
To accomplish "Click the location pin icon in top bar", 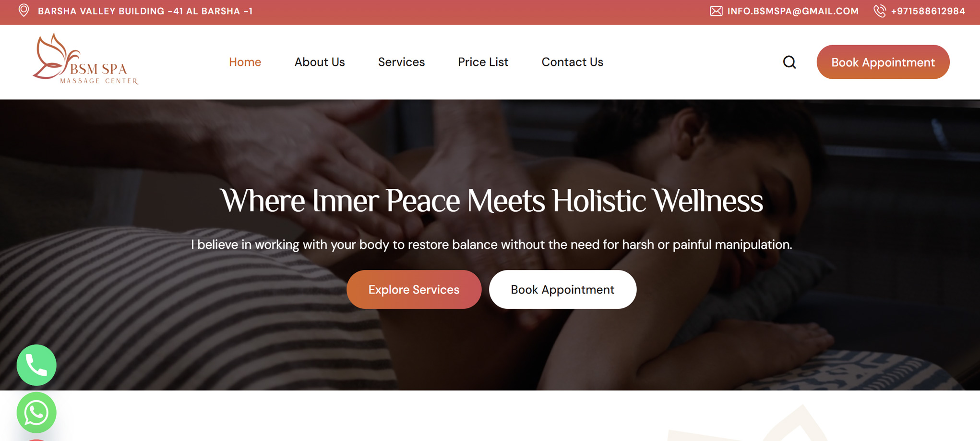I will pos(24,11).
